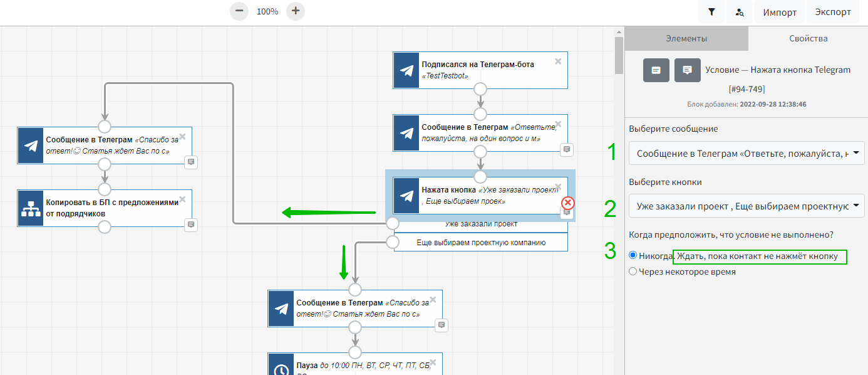Click the block comment icon in Properties

(x=687, y=70)
